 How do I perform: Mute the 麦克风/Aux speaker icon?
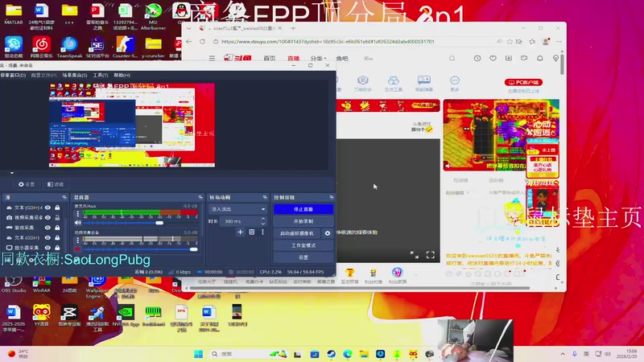point(77,223)
